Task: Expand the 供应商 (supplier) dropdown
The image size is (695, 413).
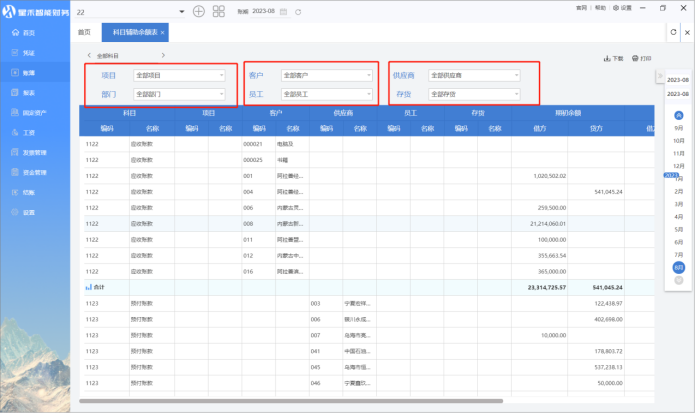Action: [474, 75]
